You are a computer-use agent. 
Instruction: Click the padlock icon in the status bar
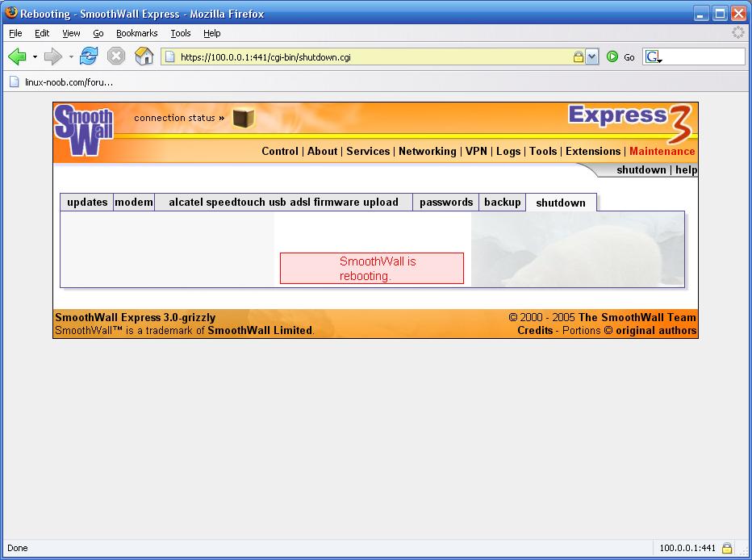[x=727, y=548]
